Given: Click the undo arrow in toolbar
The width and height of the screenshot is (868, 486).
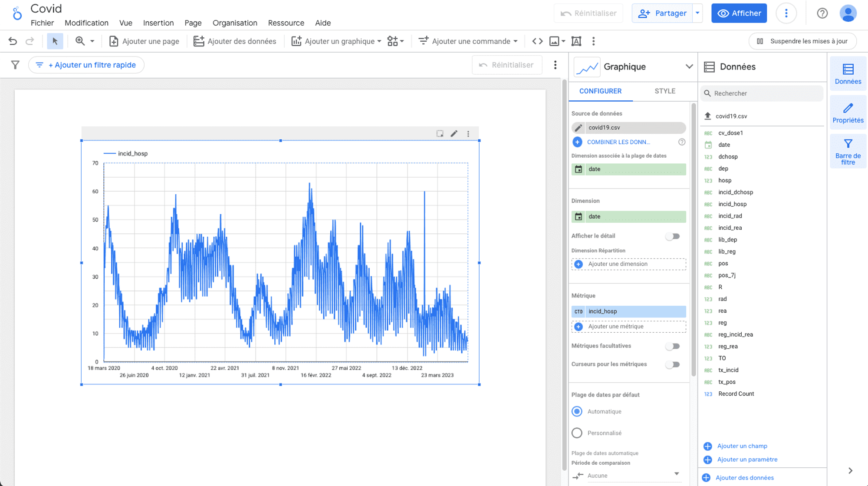Looking at the screenshot, I should pos(13,41).
